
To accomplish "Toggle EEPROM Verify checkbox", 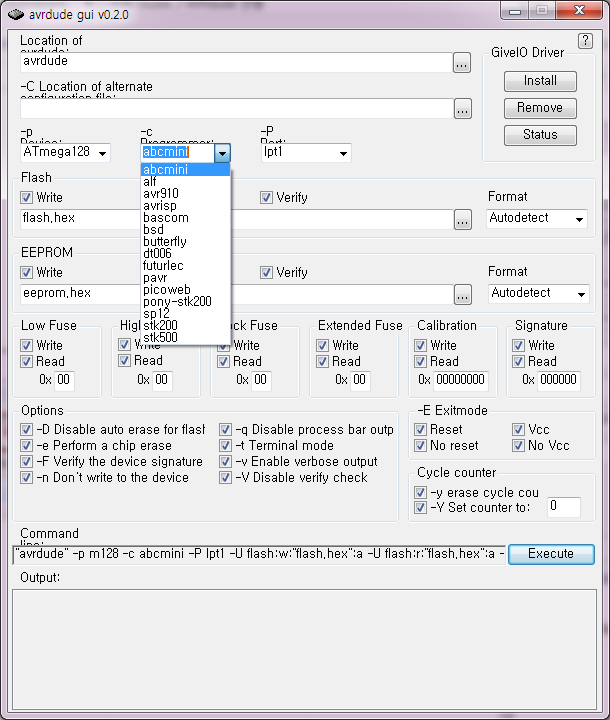I will tap(266, 273).
